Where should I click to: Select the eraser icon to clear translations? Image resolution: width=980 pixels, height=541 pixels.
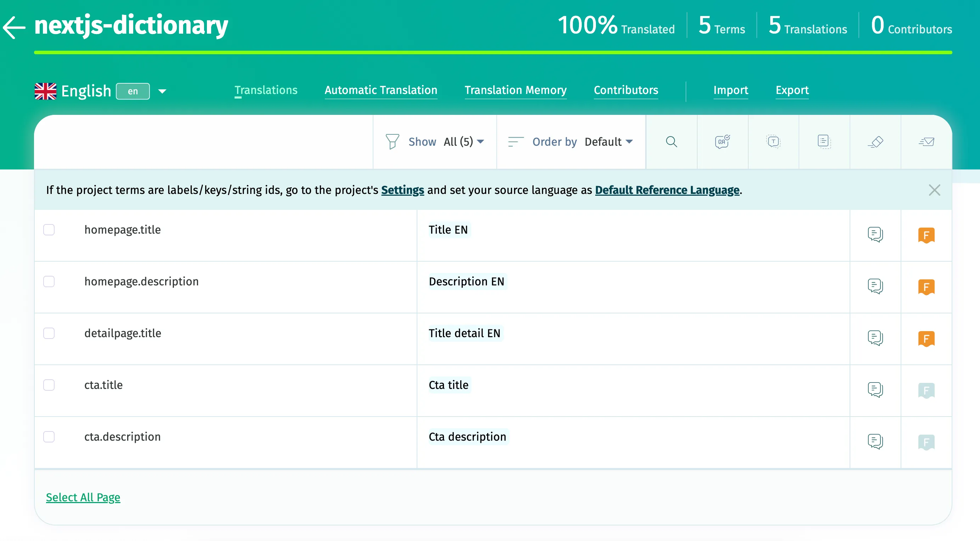[x=875, y=141]
